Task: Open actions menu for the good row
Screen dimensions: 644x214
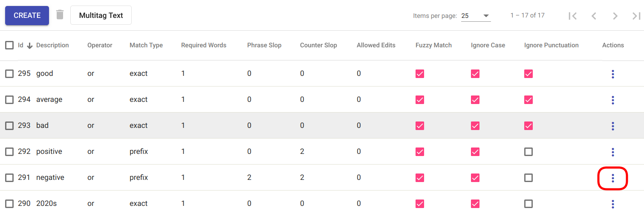Action: point(612,74)
